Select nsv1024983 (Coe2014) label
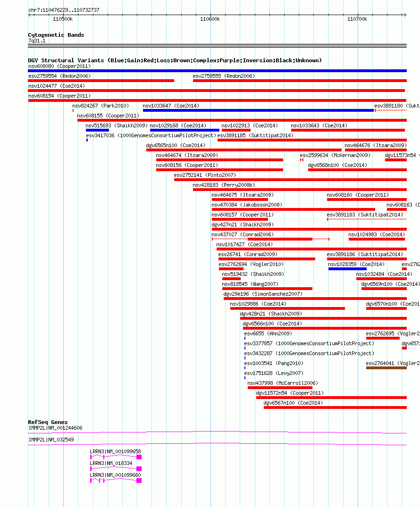Image resolution: width=420 pixels, height=507 pixels. tap(377, 235)
